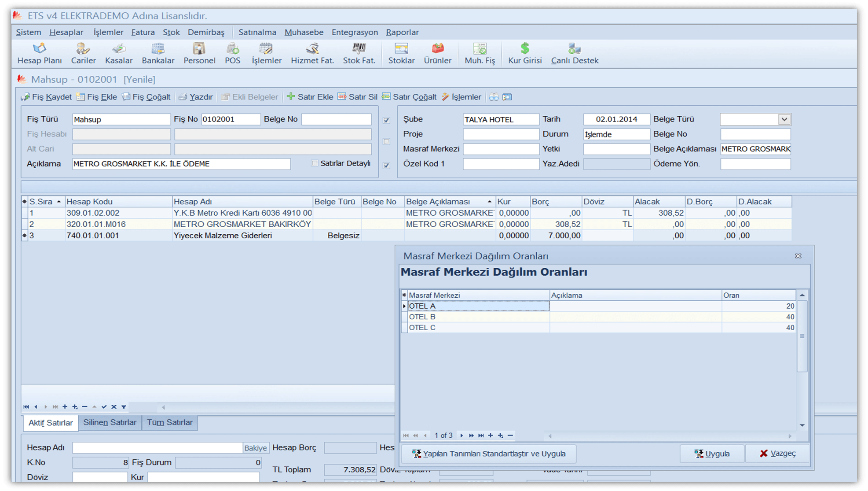The width and height of the screenshot is (868, 491).
Task: Select the 7.000,00 Borç cell
Action: click(556, 236)
